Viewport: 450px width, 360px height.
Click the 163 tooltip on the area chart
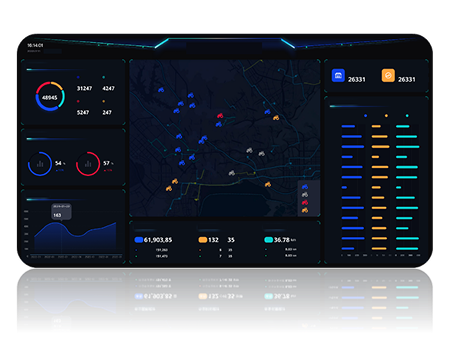click(x=61, y=212)
